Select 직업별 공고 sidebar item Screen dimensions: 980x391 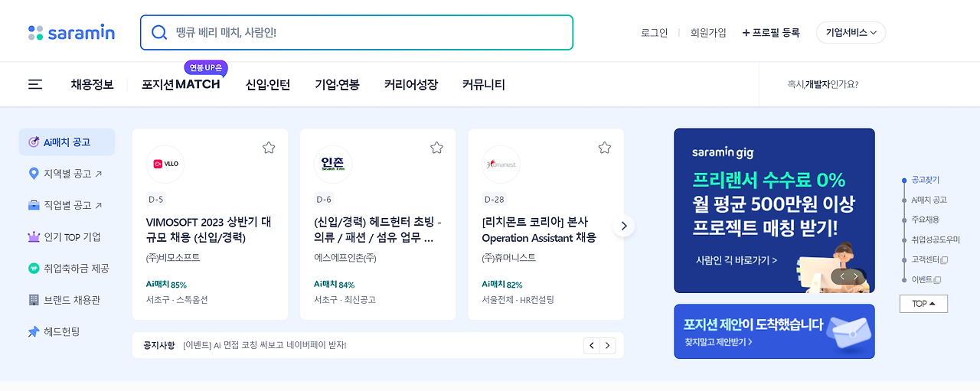coord(67,205)
